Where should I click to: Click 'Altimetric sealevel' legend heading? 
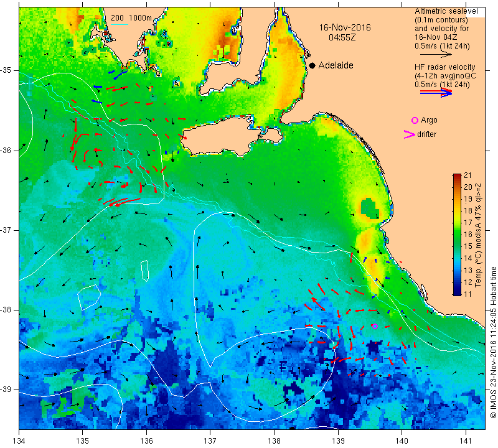click(x=446, y=11)
